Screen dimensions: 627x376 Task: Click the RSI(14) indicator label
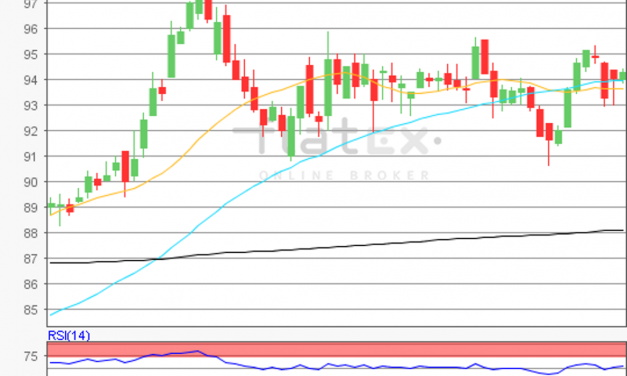pyautogui.click(x=69, y=335)
